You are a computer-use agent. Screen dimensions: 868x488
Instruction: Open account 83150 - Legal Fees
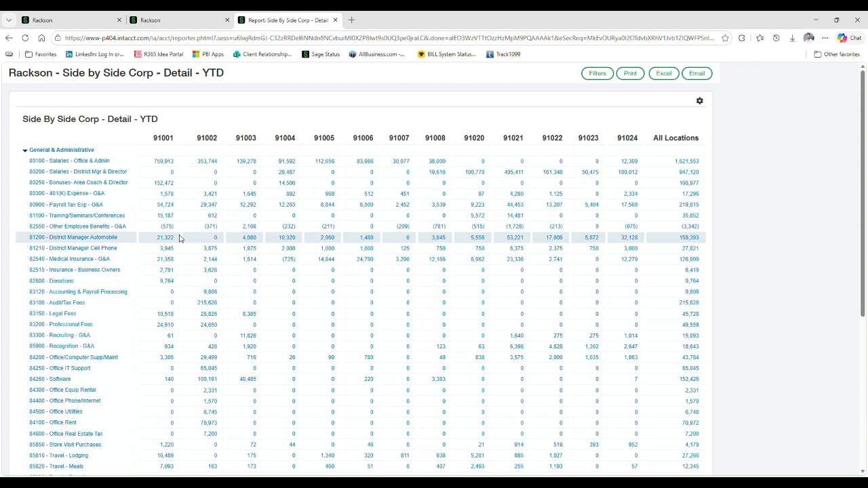click(x=53, y=314)
